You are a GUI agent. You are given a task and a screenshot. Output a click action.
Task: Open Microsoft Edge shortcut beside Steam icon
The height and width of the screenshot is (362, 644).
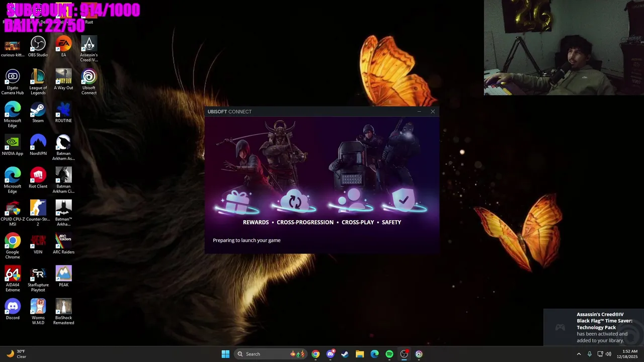[13, 115]
